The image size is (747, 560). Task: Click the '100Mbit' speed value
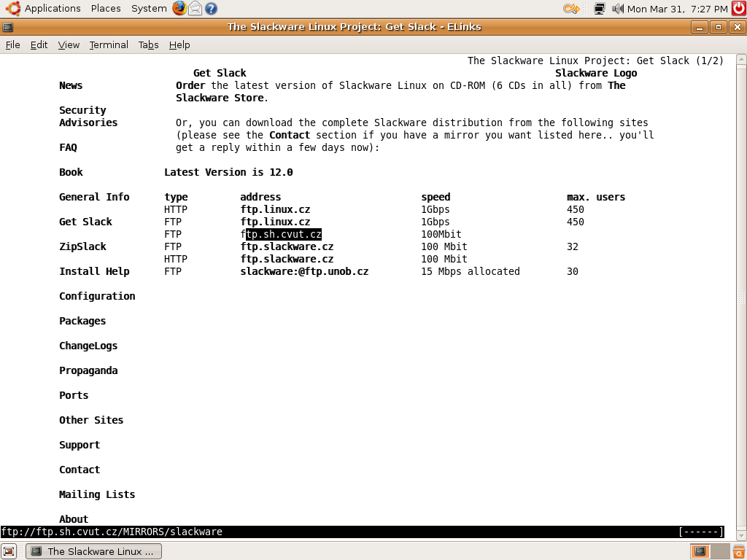441,234
